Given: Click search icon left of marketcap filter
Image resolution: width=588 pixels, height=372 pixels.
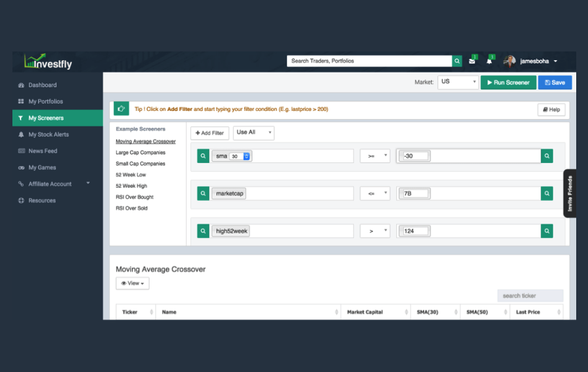Looking at the screenshot, I should coord(203,193).
